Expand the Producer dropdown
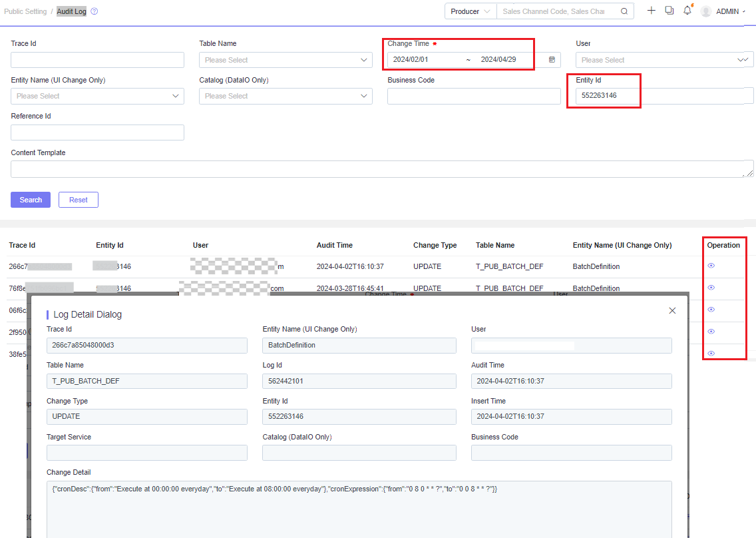 [471, 11]
